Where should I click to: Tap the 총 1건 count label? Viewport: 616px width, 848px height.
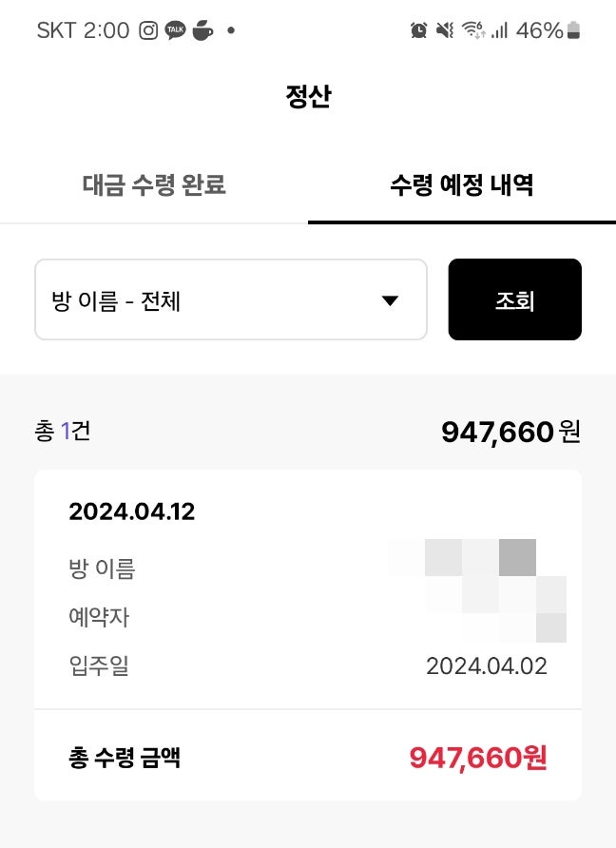[x=62, y=431]
